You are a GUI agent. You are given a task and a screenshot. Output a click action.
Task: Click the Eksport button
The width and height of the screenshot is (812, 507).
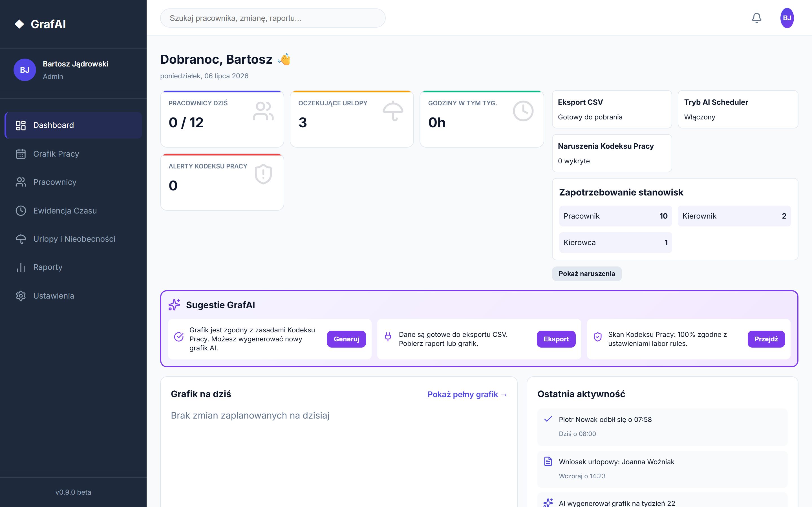click(x=556, y=339)
